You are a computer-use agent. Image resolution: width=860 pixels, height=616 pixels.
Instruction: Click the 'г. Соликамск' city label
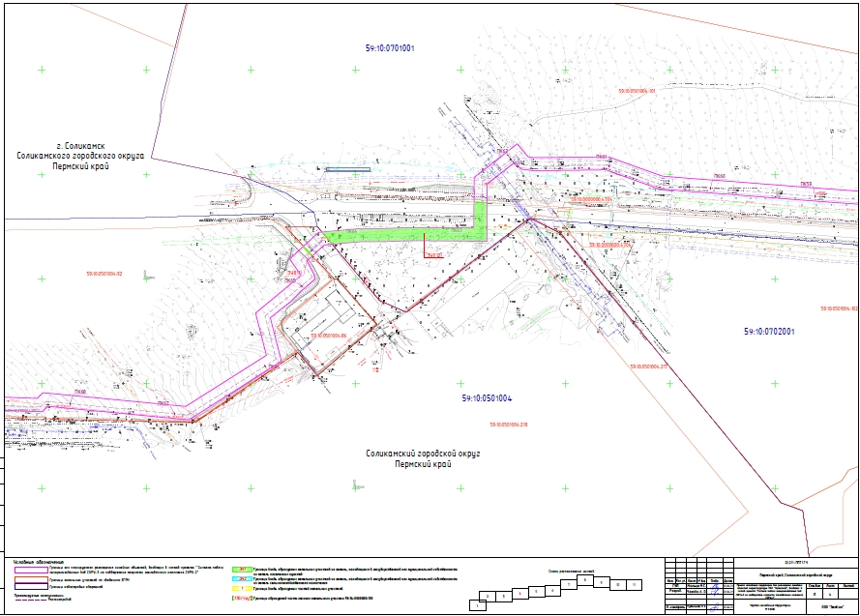tap(80, 146)
